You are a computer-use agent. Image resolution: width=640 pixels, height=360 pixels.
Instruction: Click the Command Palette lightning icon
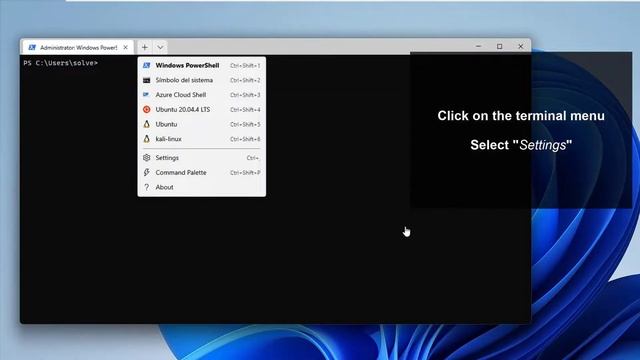147,172
